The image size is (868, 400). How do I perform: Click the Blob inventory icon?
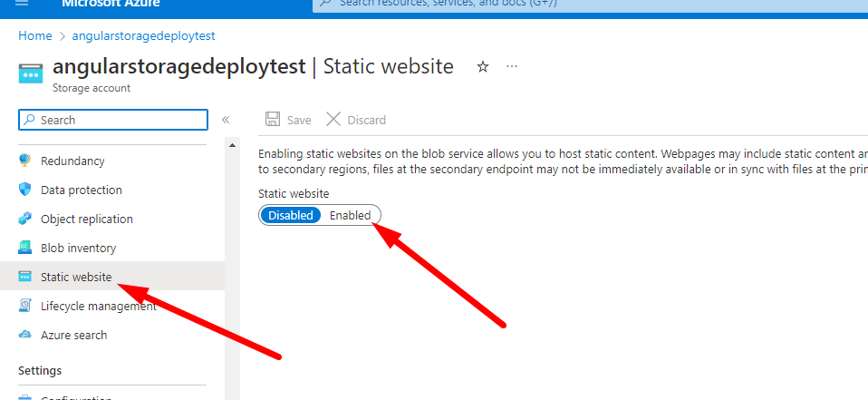tap(25, 248)
